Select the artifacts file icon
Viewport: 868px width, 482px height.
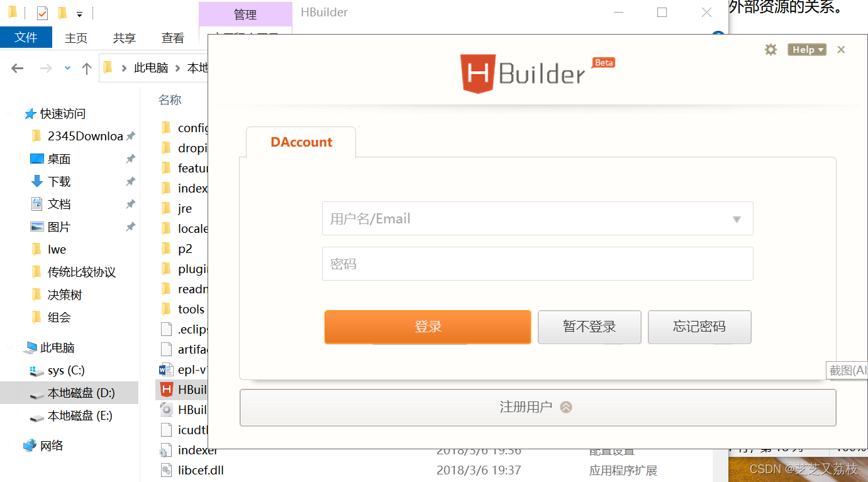tap(166, 349)
